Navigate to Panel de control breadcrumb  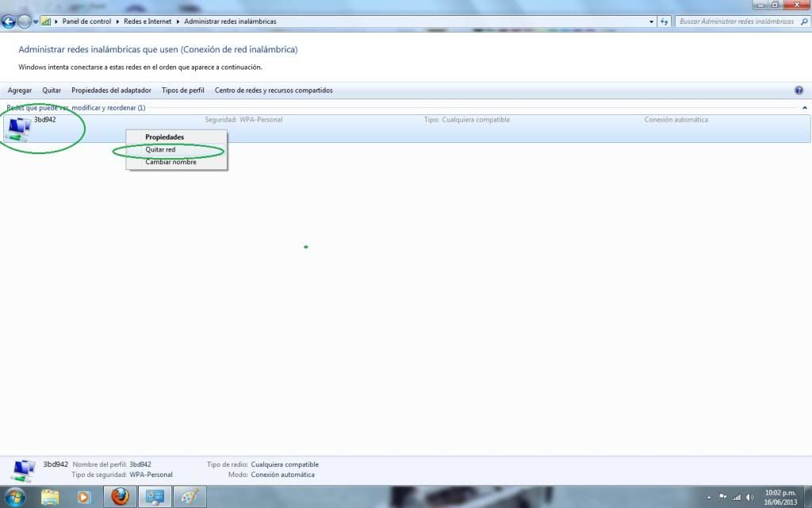coord(86,21)
